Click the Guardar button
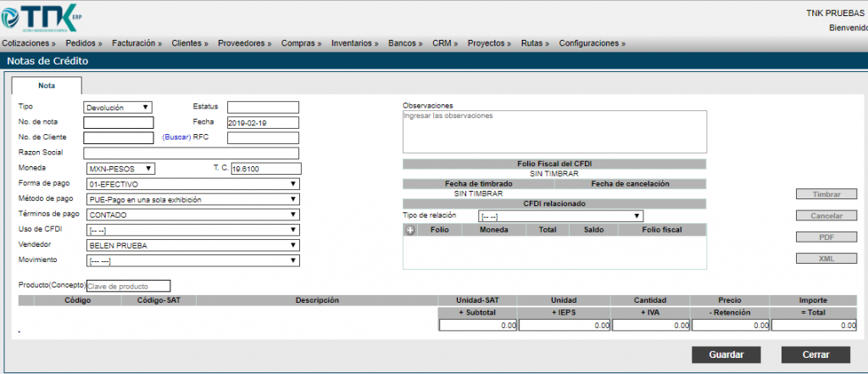Viewport: 868px width, 374px height. pos(726,354)
